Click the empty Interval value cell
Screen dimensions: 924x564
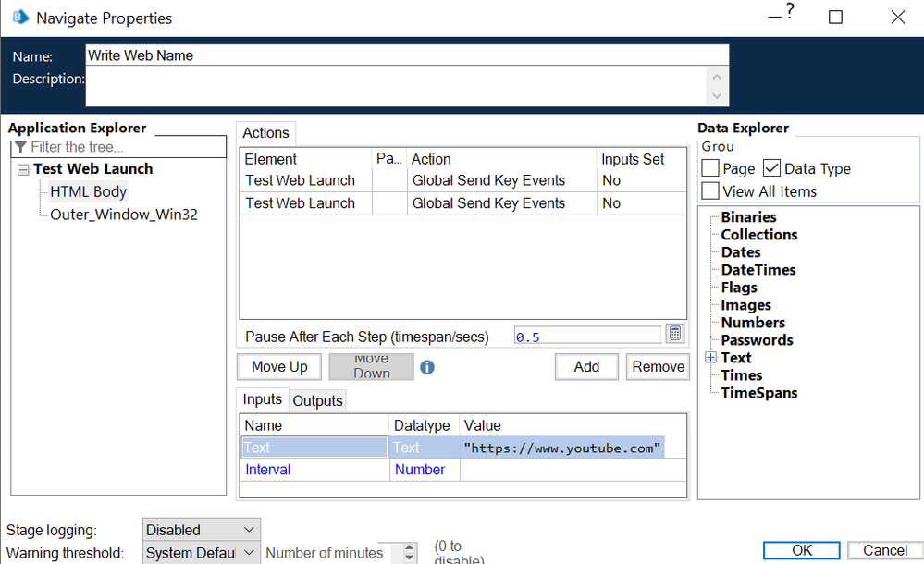pyautogui.click(x=573, y=470)
